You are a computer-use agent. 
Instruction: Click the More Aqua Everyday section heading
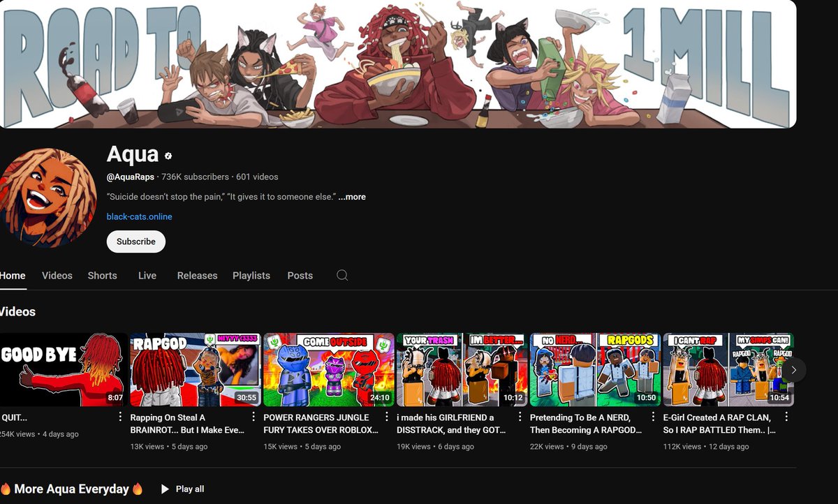click(72, 489)
